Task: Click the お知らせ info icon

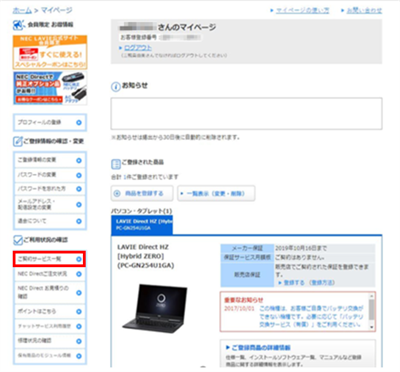Action: click(115, 87)
